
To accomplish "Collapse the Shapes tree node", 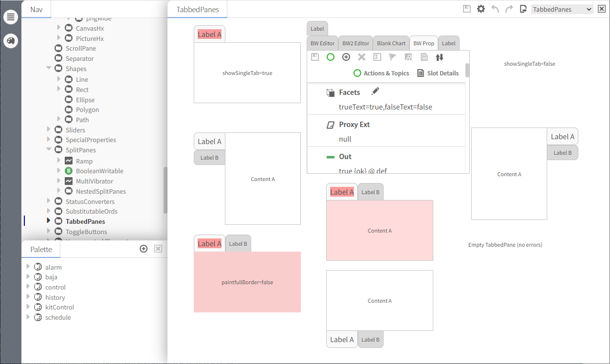I will tap(49, 69).
